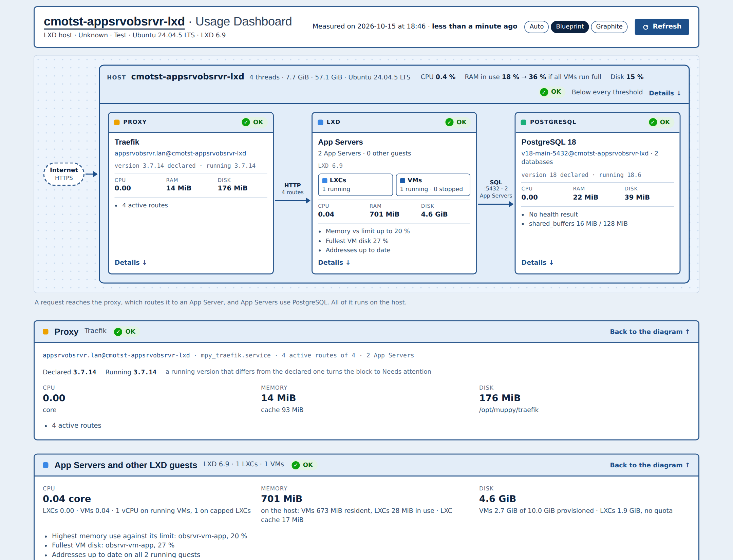Click the mpy_traefik.service text
This screenshot has width=733, height=560.
(236, 355)
